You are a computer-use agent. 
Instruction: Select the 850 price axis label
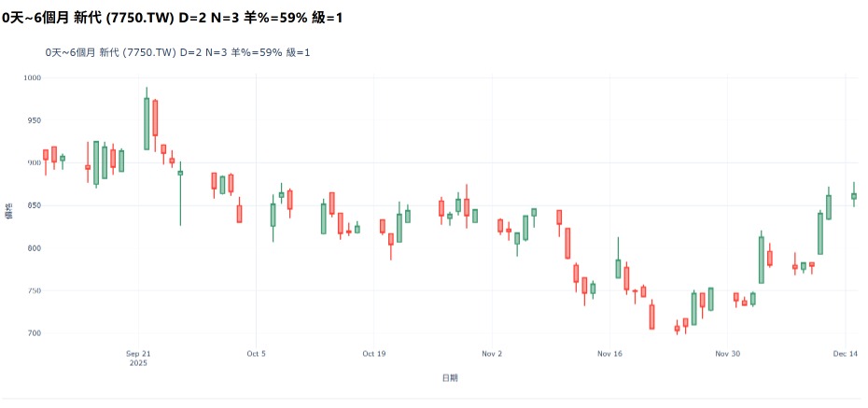point(34,205)
